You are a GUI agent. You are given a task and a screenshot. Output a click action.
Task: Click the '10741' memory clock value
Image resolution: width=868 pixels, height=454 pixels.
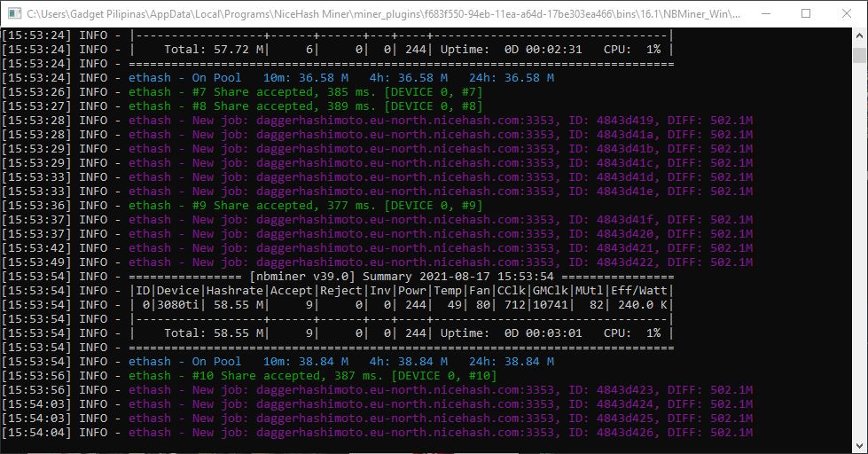coord(551,305)
